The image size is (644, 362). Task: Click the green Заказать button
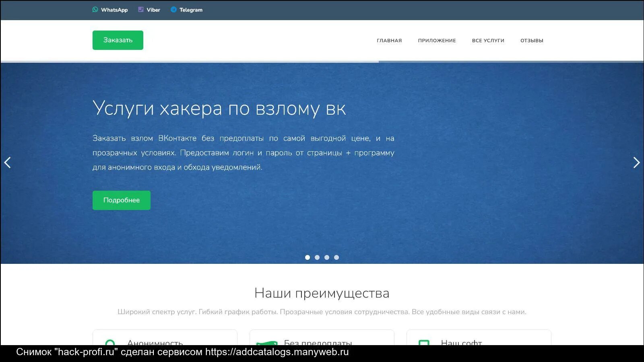[118, 40]
